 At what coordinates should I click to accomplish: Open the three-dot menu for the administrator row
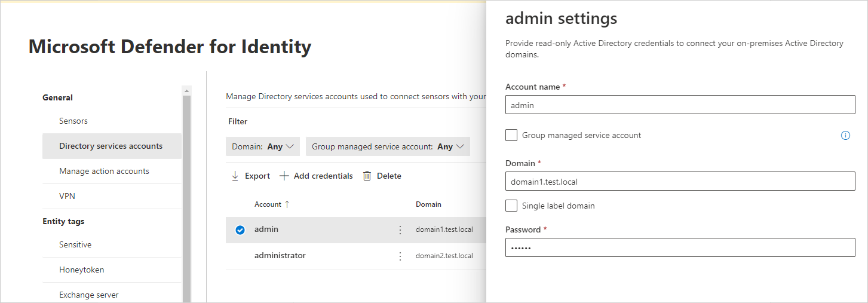(x=400, y=256)
